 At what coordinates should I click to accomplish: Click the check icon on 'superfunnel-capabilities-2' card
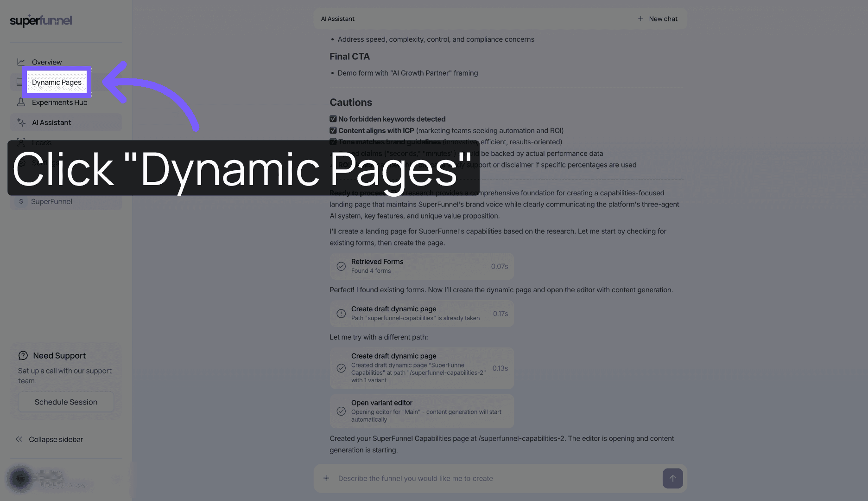click(x=341, y=368)
